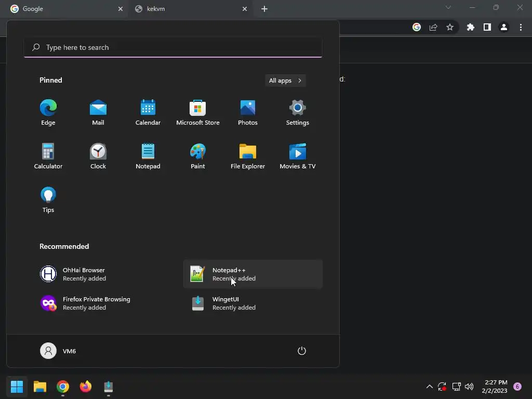Switch to Chrome on the taskbar
Screen dimensions: 532x399
[x=63, y=387]
